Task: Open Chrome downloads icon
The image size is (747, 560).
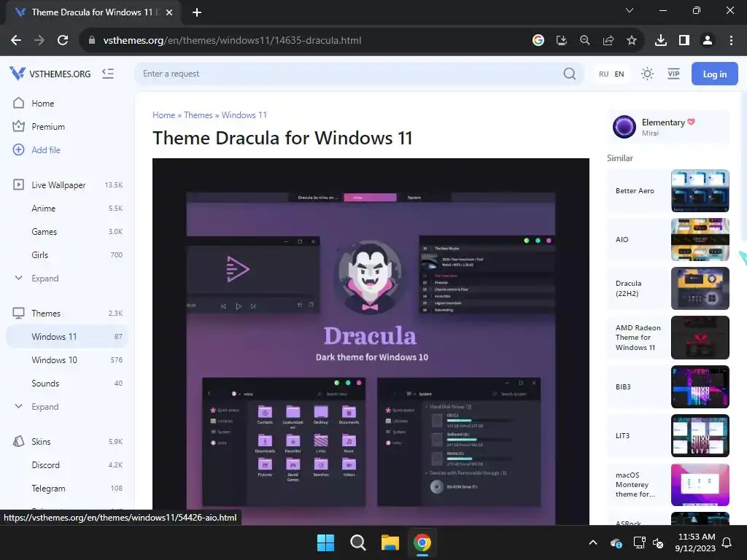Action: pos(661,41)
